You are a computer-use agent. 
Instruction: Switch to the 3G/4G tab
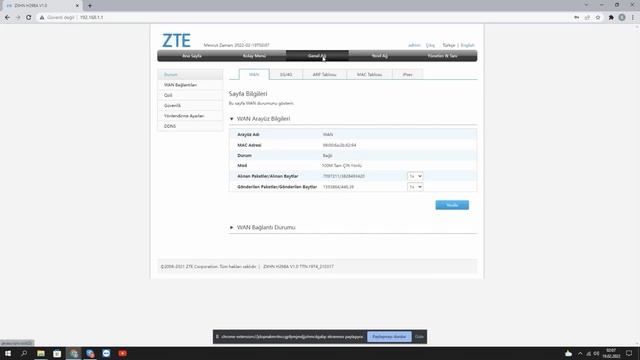(x=286, y=74)
